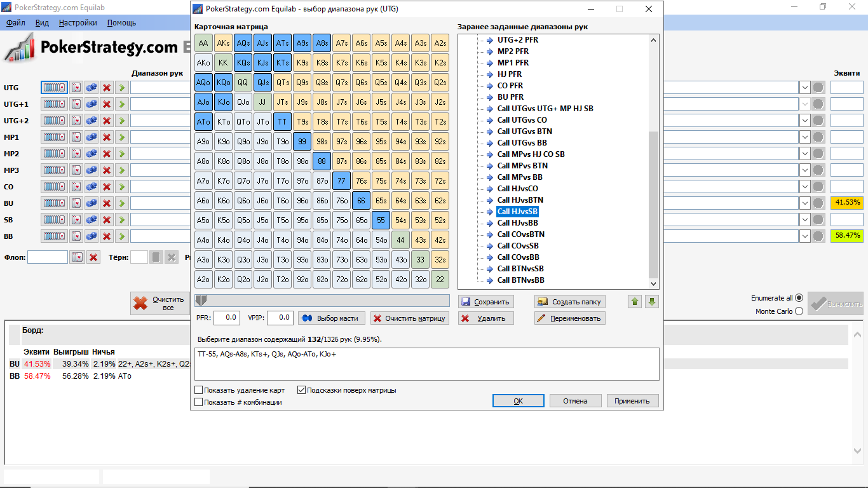Open the card picker for UTG+2
This screenshot has height=488, width=868.
76,120
